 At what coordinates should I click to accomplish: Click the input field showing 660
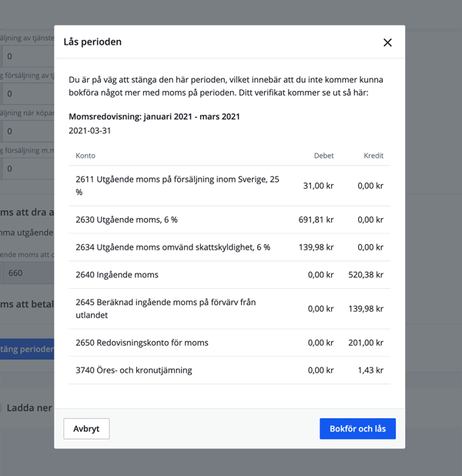pos(27,273)
